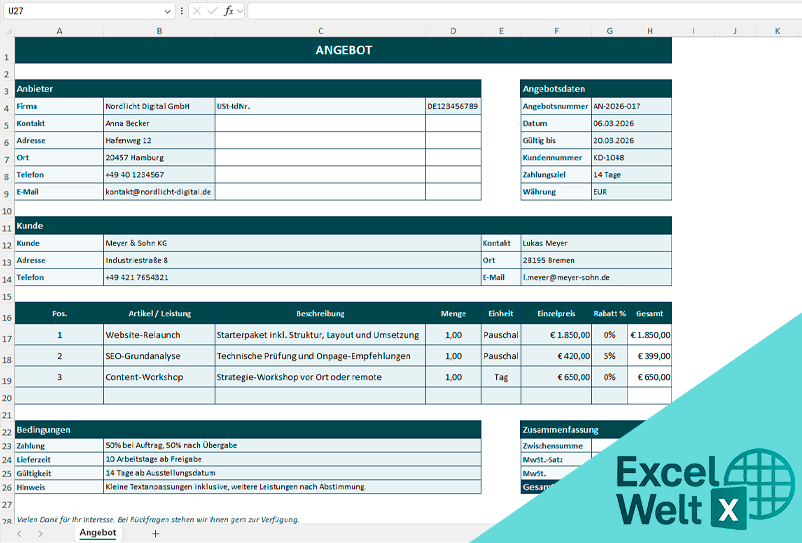Click the previous sheet navigation arrow
802x543 pixels.
pyautogui.click(x=18, y=534)
